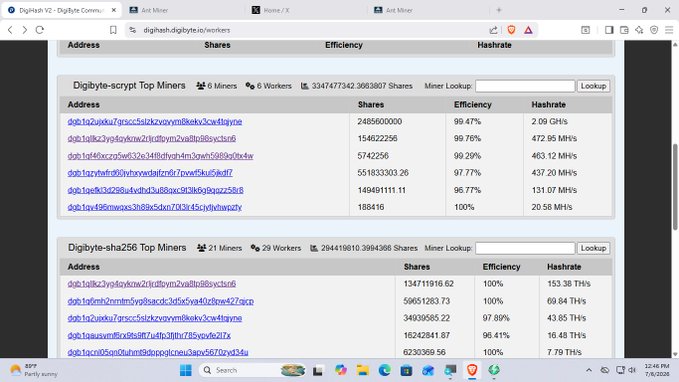Open sha256 miner address with 69.84 TH/s

(161, 301)
